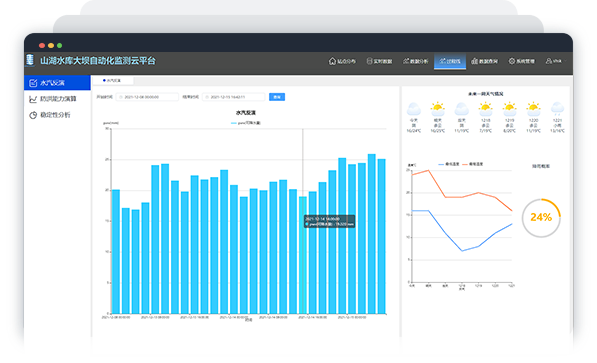Select the highlighted active top navigation tab
Viewport: 597px width, 363px height.
click(450, 61)
